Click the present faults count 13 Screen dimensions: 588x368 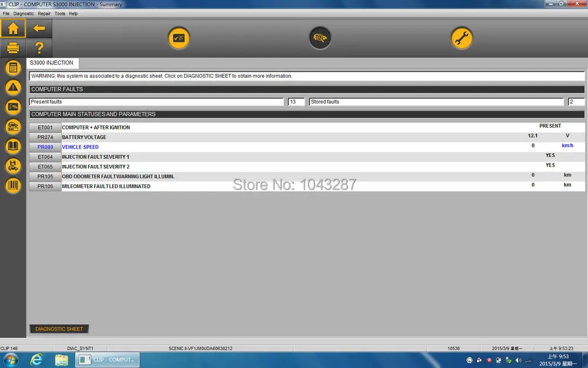(296, 102)
